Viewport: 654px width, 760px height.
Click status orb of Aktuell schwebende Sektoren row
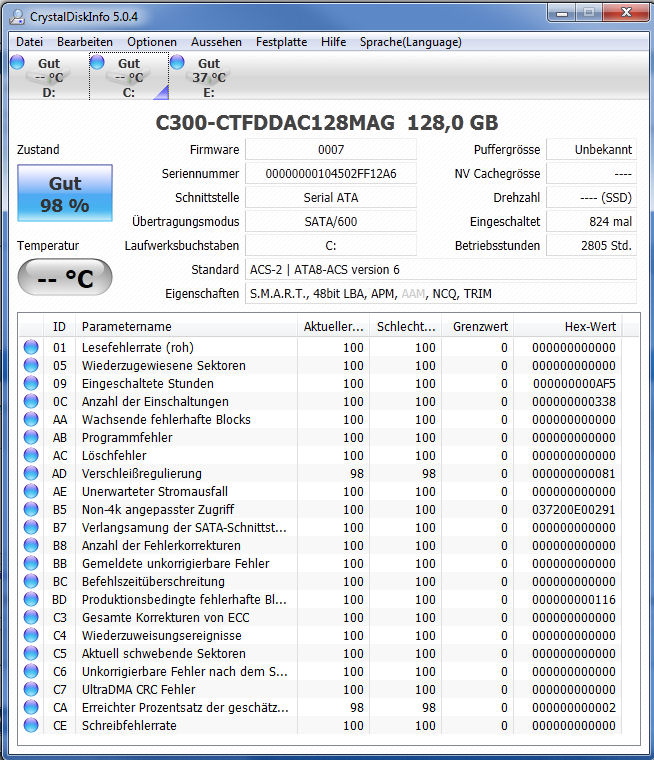(x=31, y=653)
